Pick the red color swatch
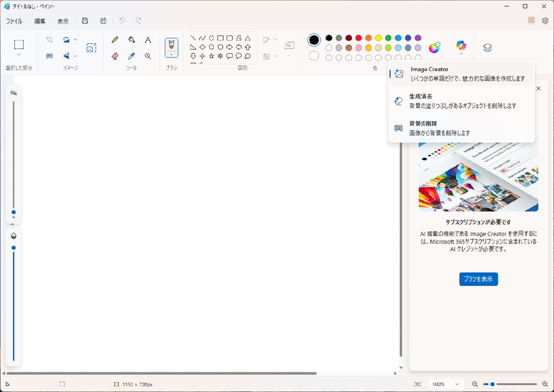The width and height of the screenshot is (554, 392). 359,38
